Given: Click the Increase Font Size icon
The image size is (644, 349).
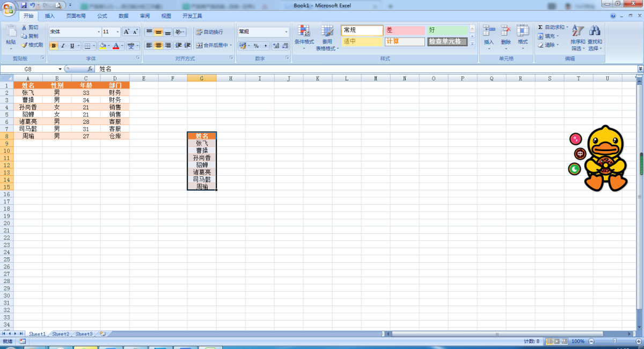Looking at the screenshot, I should coord(127,32).
